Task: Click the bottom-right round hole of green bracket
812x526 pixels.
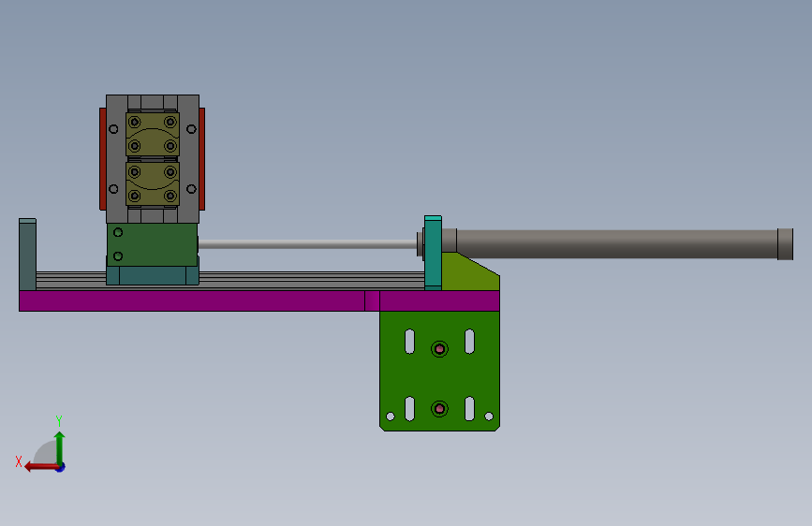Action: (x=488, y=416)
